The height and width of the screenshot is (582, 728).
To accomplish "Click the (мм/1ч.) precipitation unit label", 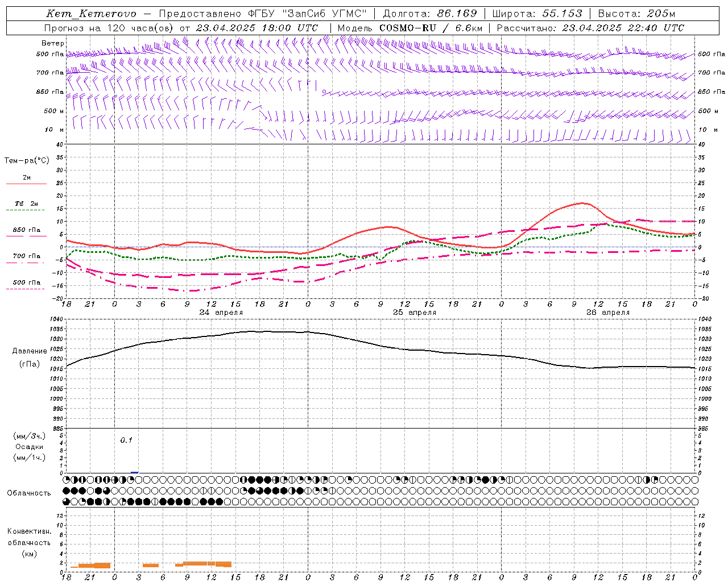I will [x=30, y=458].
